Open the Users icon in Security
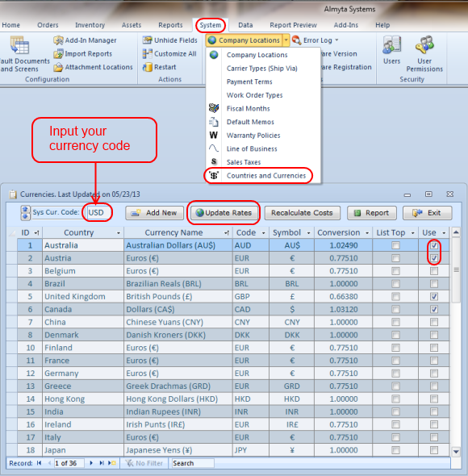This screenshot has width=468, height=476. coord(392,45)
